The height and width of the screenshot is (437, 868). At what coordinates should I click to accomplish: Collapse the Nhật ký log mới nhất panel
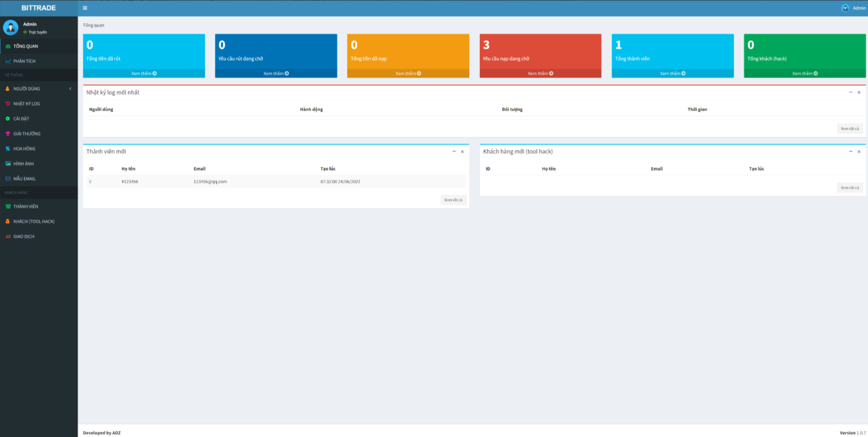point(850,92)
